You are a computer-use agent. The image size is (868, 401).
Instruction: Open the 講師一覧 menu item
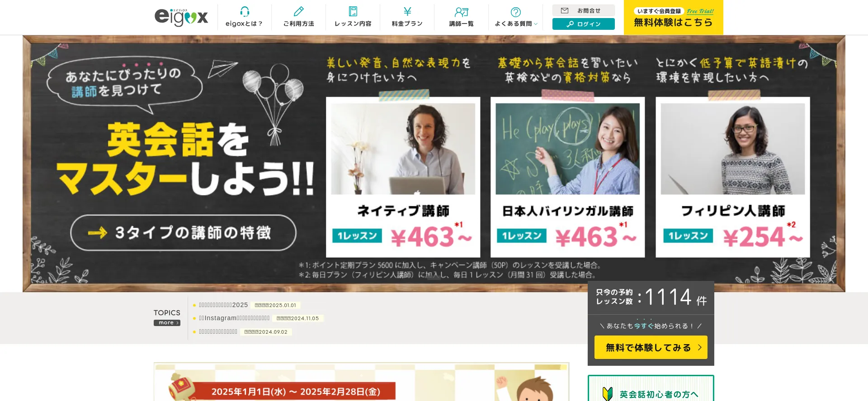(x=462, y=18)
